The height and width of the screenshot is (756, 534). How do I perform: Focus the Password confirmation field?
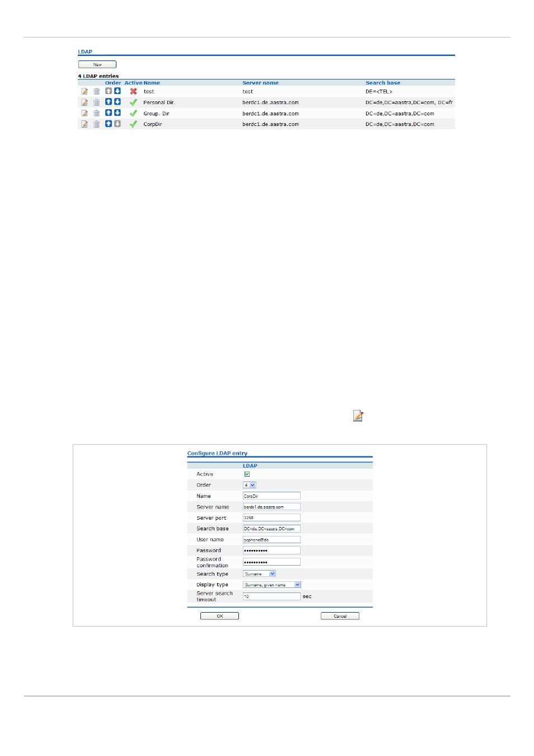(x=271, y=562)
